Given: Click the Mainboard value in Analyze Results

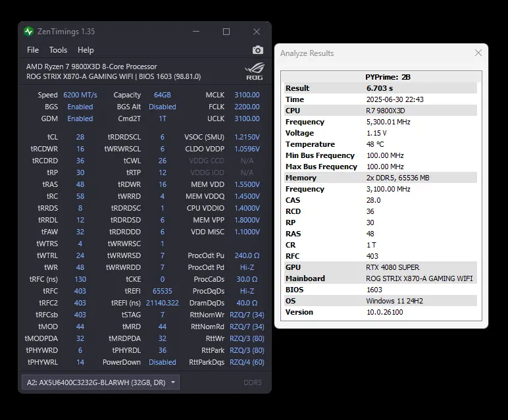Looking at the screenshot, I should click(419, 278).
